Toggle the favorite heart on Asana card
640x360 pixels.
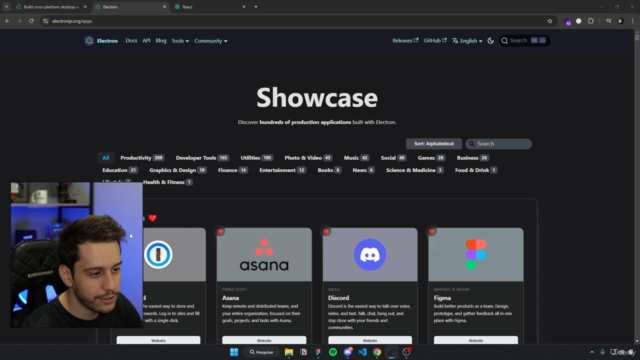220,231
